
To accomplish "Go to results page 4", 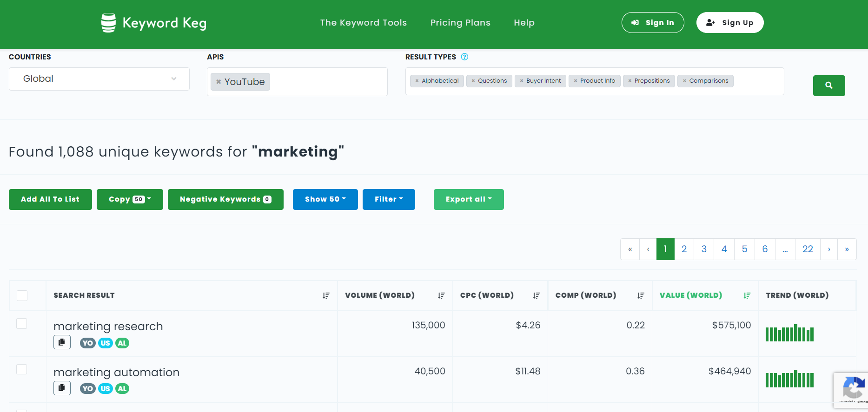I will (x=724, y=249).
